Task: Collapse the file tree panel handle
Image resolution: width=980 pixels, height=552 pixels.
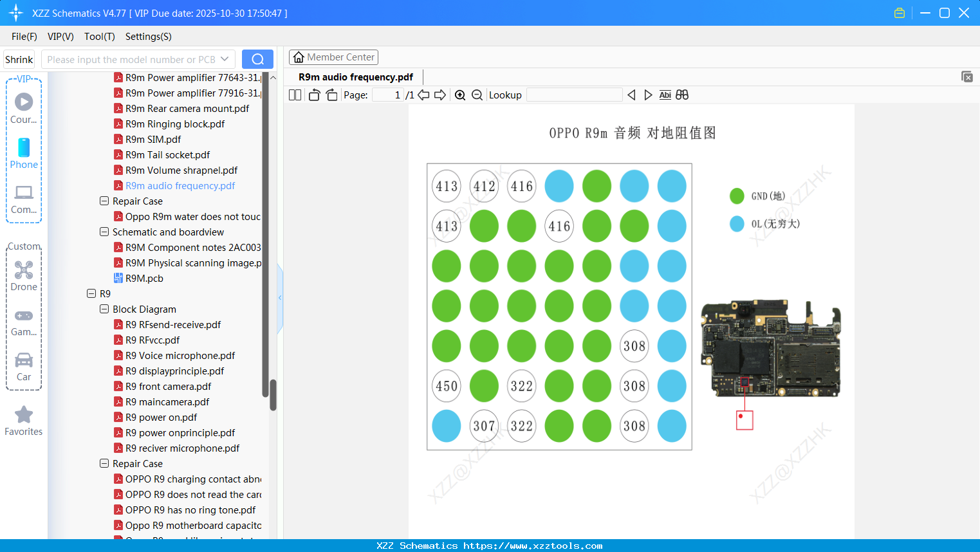Action: [280, 298]
